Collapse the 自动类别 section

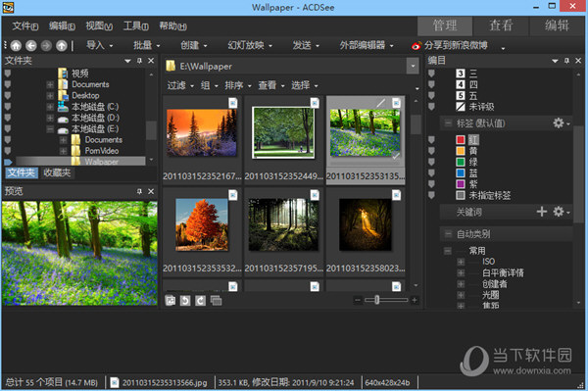448,234
